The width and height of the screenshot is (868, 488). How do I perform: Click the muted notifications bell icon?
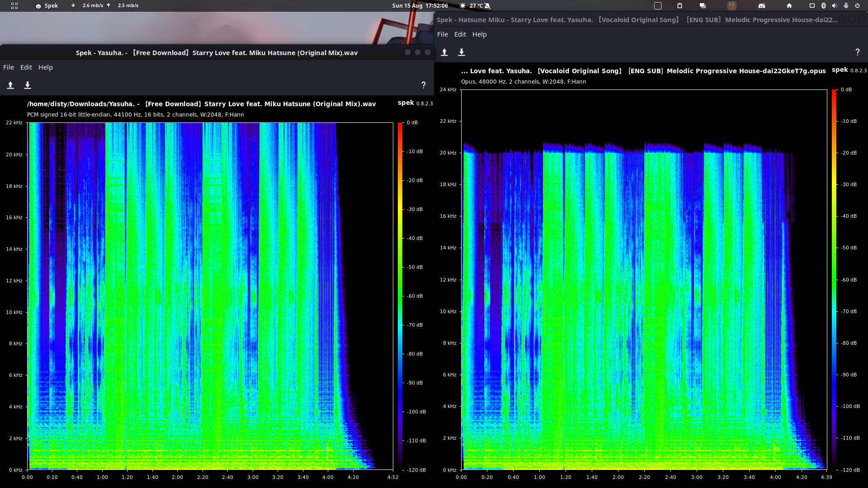coord(487,6)
